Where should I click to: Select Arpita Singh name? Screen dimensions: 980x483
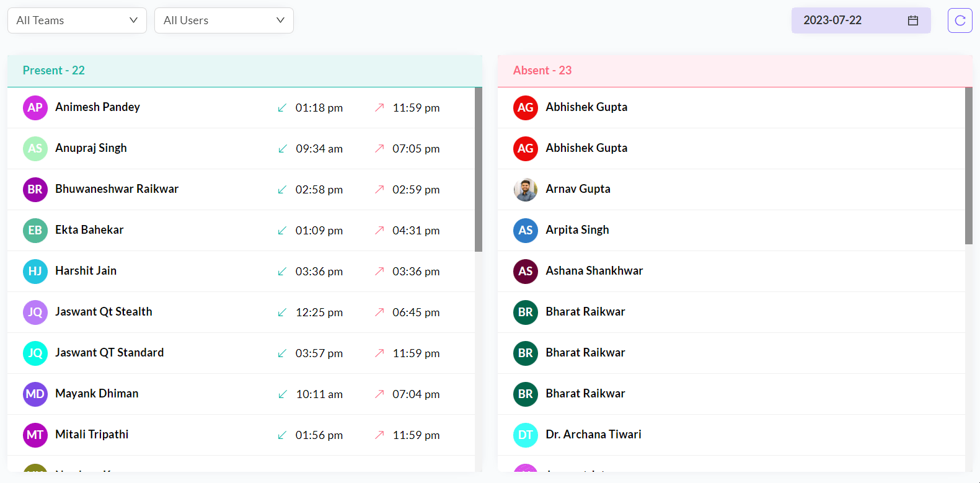(x=577, y=229)
